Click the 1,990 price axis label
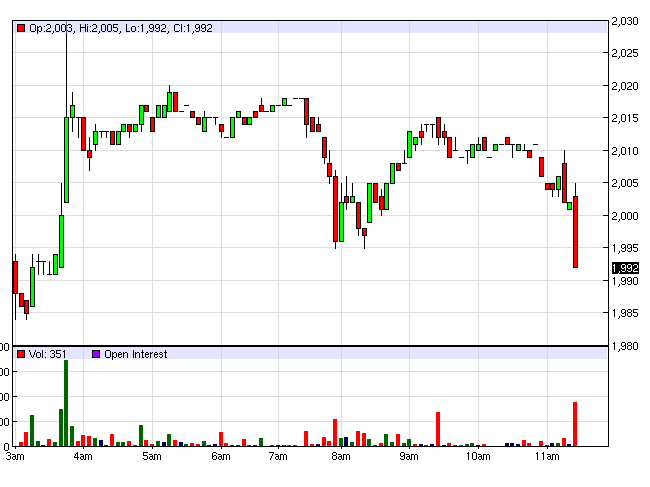The height and width of the screenshot is (487, 650). click(x=625, y=281)
